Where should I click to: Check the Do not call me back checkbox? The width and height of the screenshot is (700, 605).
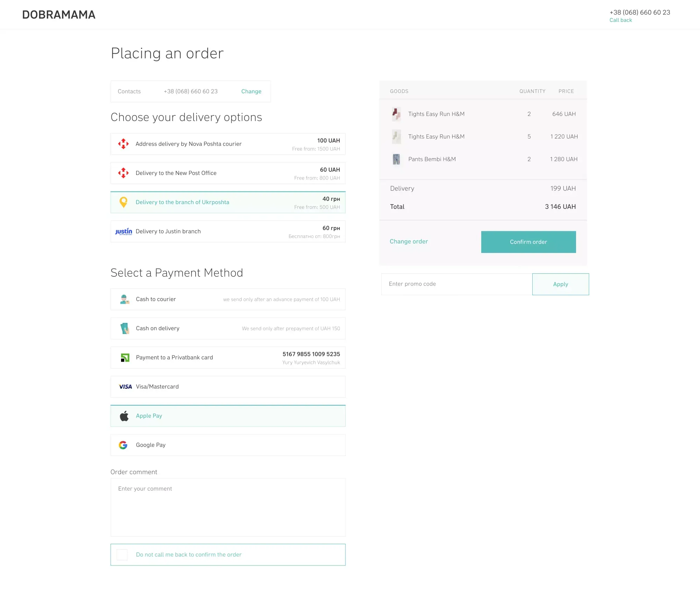coord(122,555)
